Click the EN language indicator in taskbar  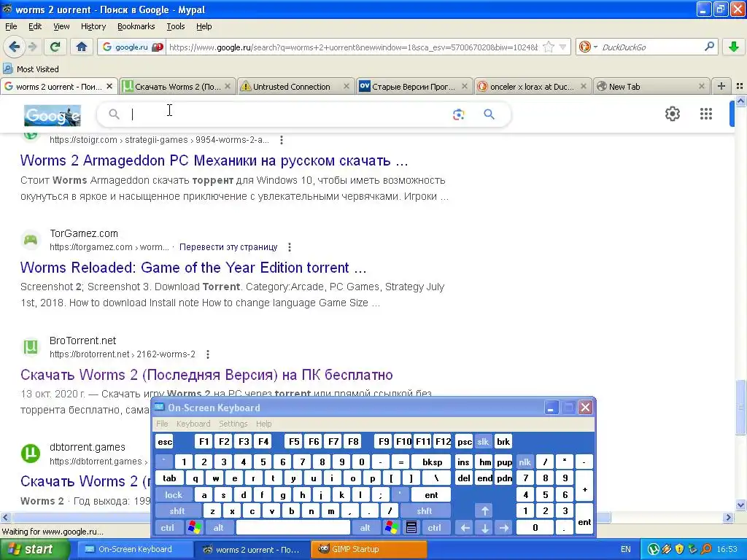[625, 549]
